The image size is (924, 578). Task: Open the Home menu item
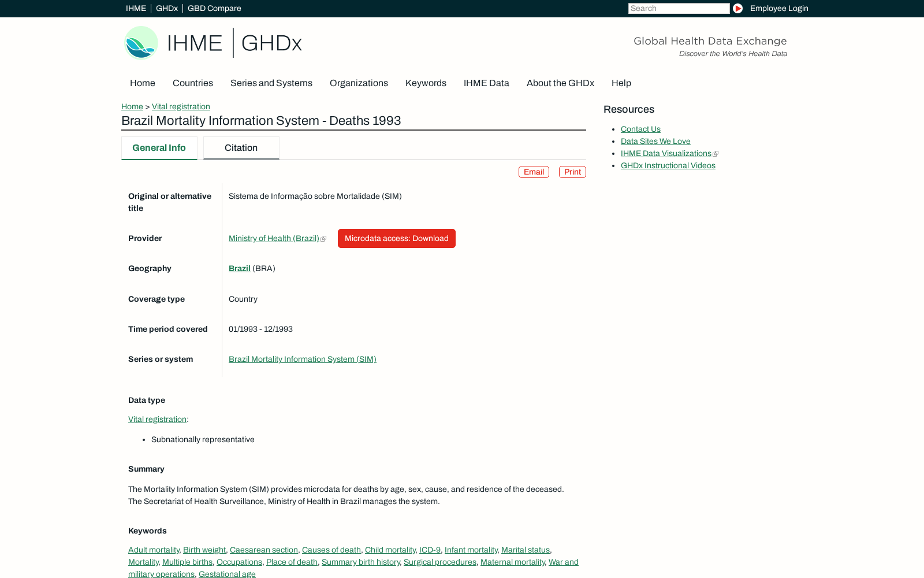[143, 83]
